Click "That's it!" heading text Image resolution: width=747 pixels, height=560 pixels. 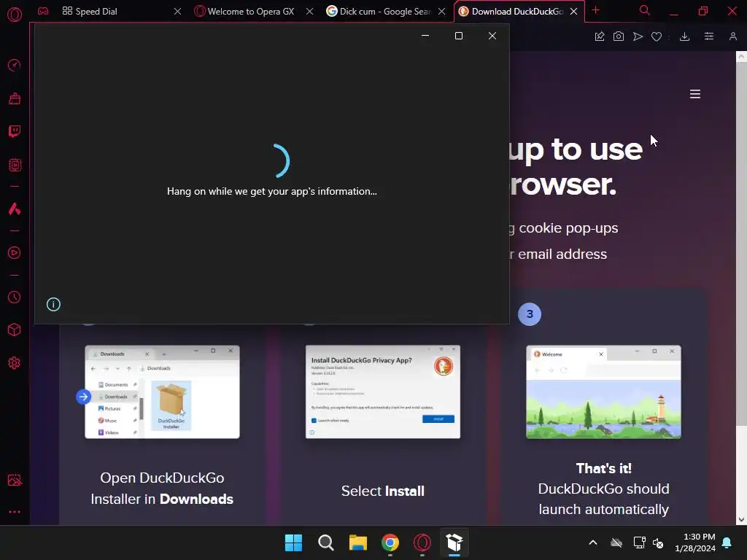603,468
